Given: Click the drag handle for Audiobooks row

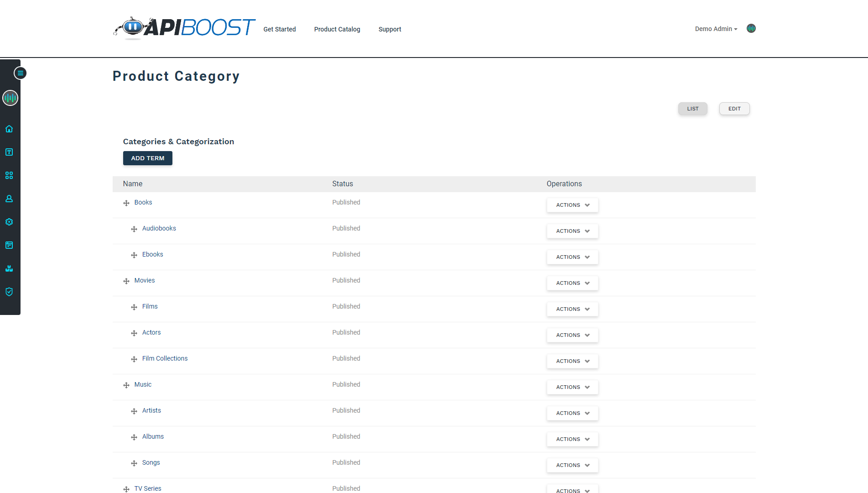Looking at the screenshot, I should click(x=134, y=229).
